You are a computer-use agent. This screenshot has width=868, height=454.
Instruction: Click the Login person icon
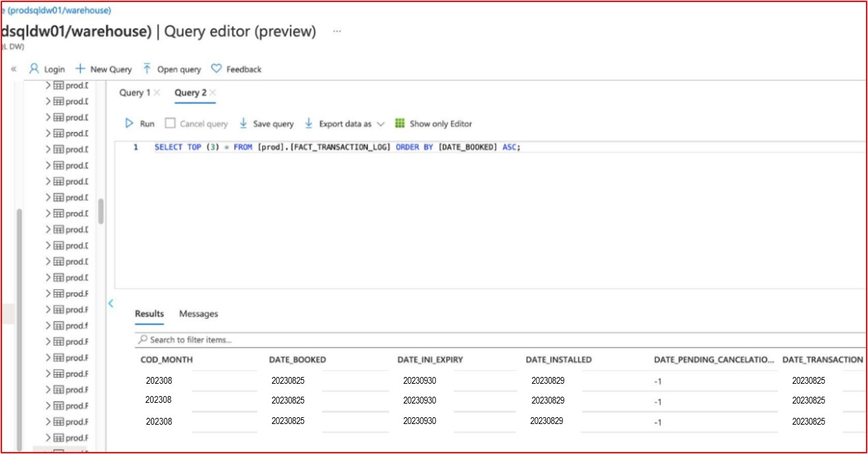click(x=33, y=69)
